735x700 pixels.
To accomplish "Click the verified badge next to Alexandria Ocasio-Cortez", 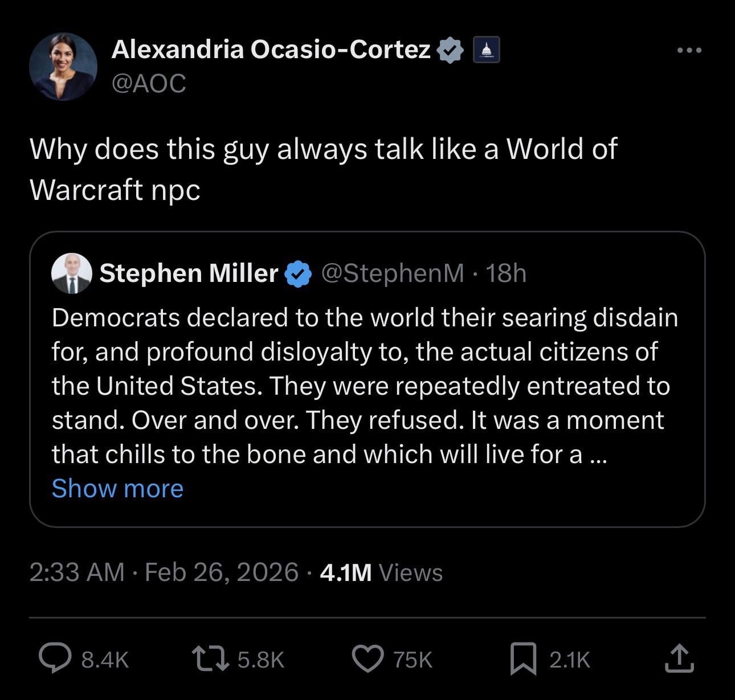I will tap(450, 50).
